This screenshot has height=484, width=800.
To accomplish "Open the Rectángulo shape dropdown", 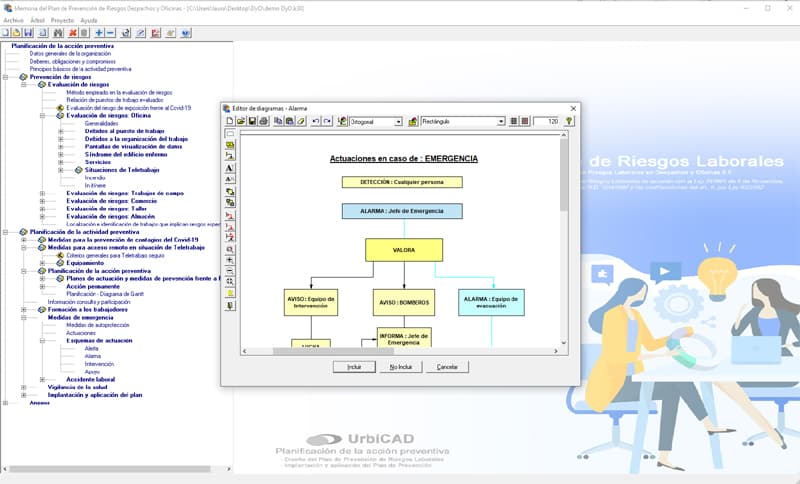I will 501,121.
